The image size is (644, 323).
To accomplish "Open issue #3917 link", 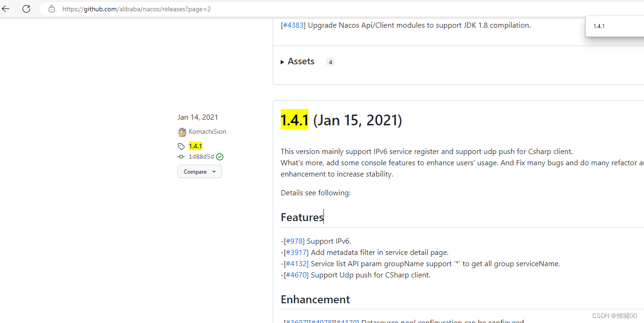I will coord(297,253).
